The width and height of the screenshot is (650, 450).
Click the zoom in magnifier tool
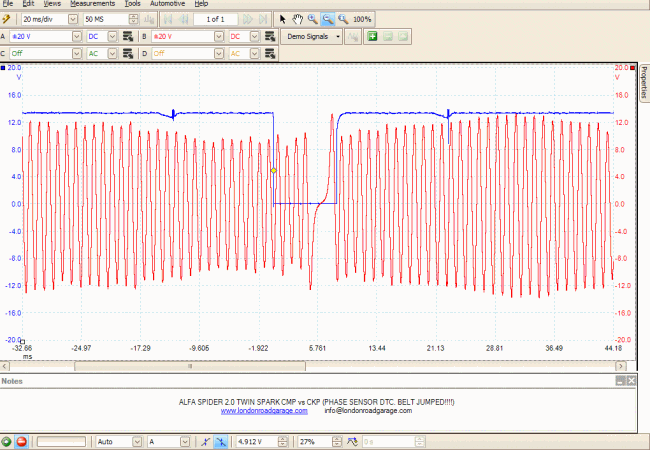point(312,19)
